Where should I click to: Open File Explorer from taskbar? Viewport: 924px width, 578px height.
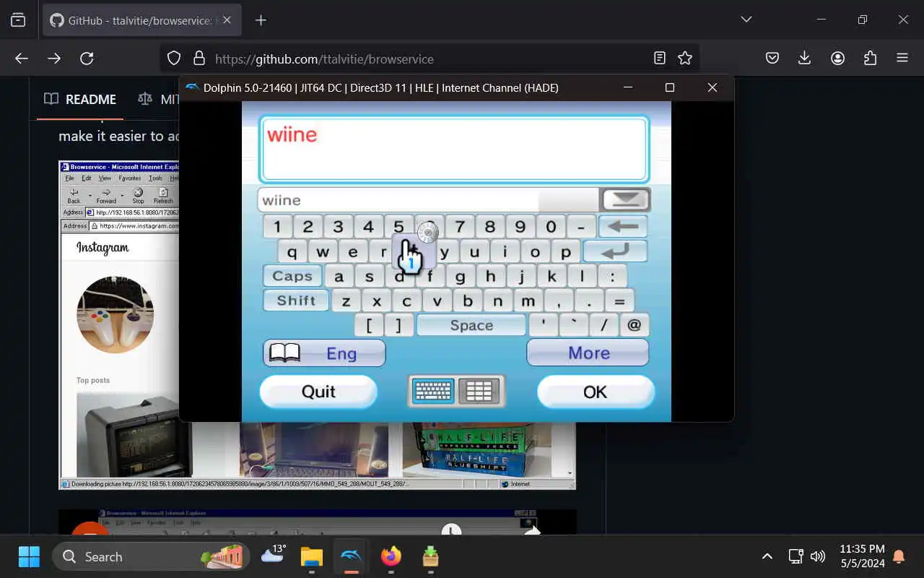point(312,556)
